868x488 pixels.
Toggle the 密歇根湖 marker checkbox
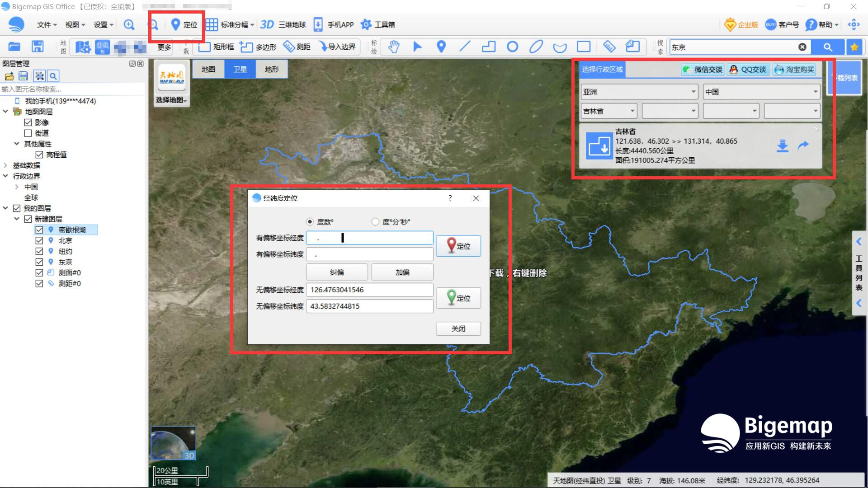(39, 230)
